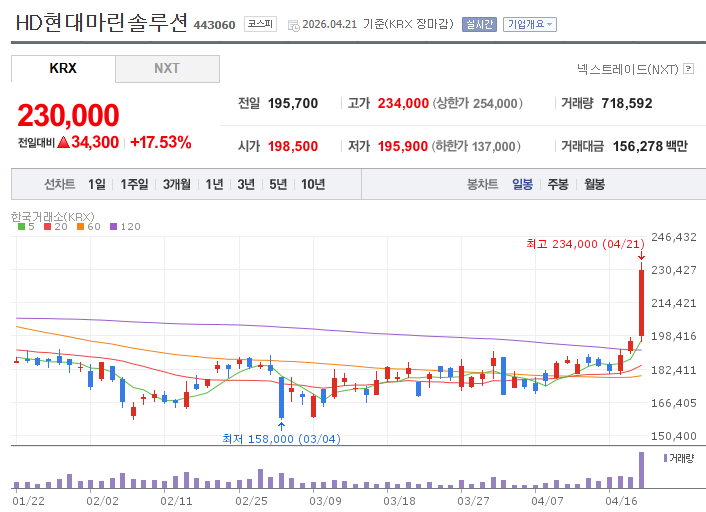Click the tall red candle on 04/21
The width and height of the screenshot is (706, 512).
click(x=642, y=303)
